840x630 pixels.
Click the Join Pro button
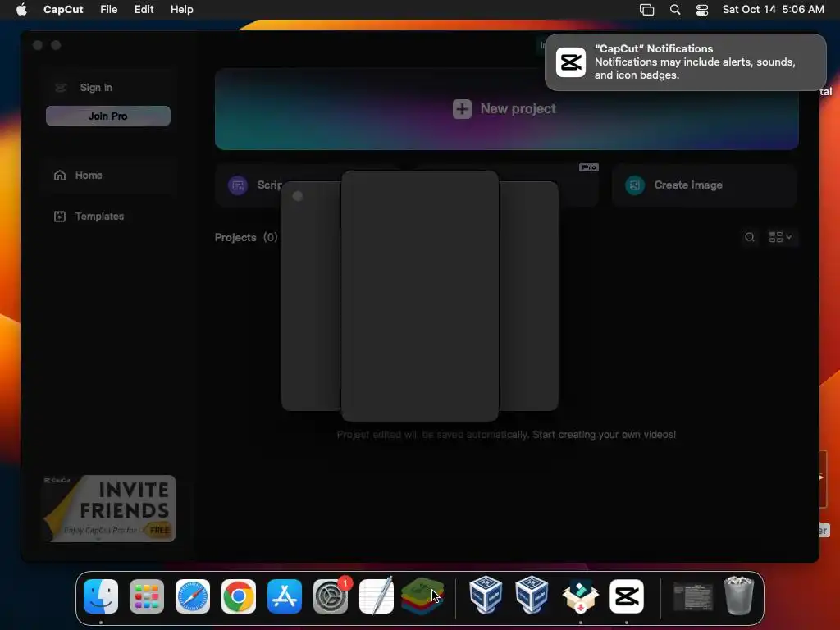(108, 116)
